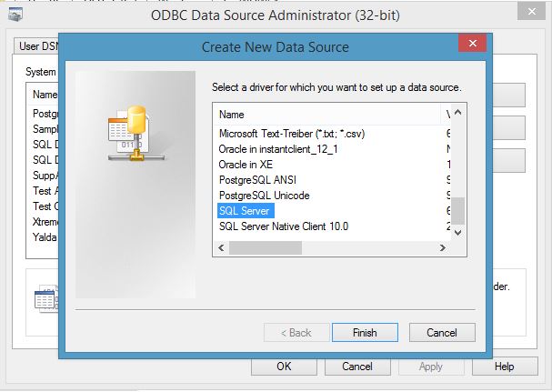Viewport: 552px width, 392px height.
Task: Select the SQL Server driver
Action: point(246,211)
